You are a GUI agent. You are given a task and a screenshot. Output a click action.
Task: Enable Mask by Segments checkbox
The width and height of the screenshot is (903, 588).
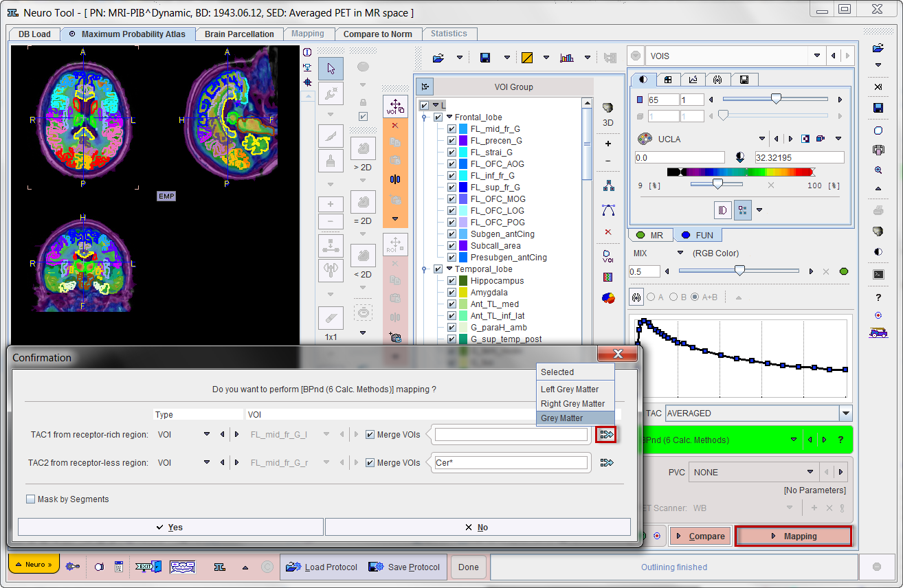point(30,499)
